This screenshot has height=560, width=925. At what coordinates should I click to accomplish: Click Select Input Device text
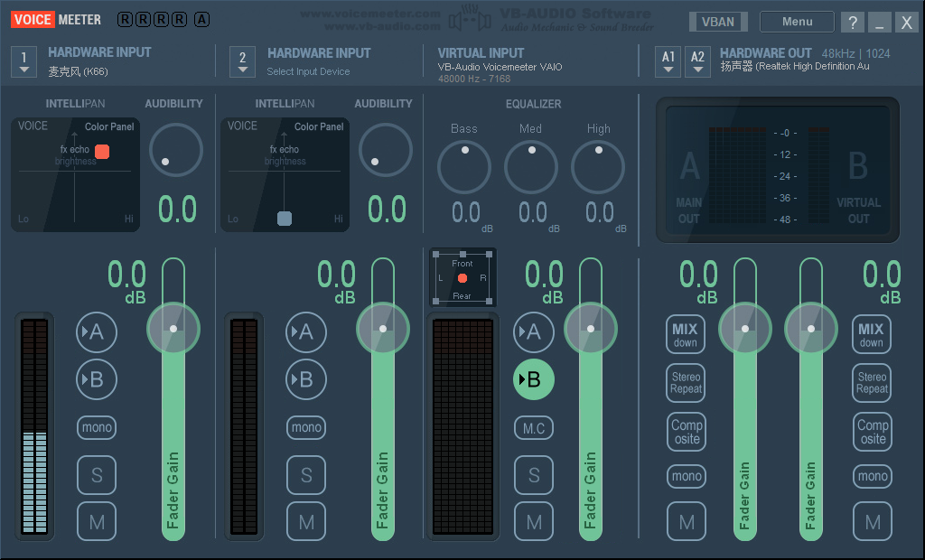[308, 71]
